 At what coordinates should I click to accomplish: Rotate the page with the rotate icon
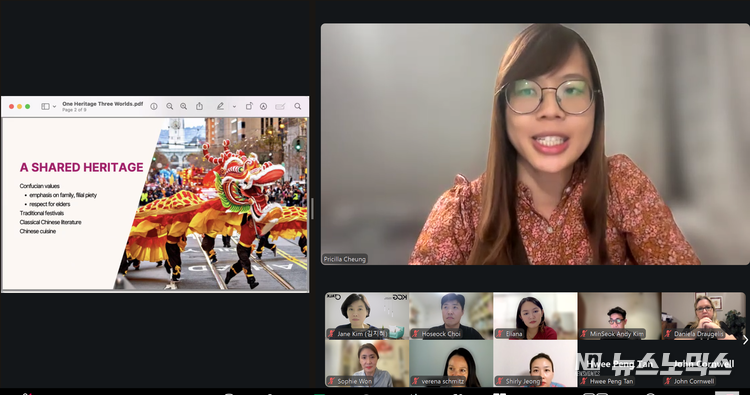[x=249, y=106]
